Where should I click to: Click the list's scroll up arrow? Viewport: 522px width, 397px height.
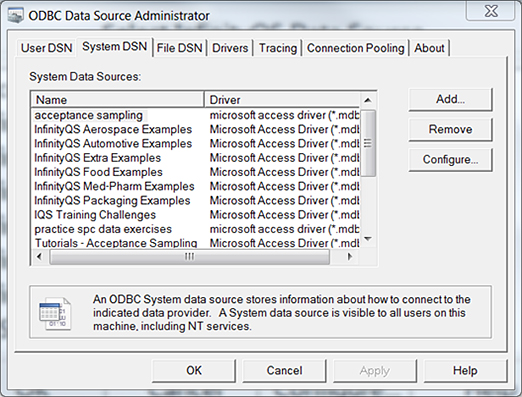[x=368, y=100]
